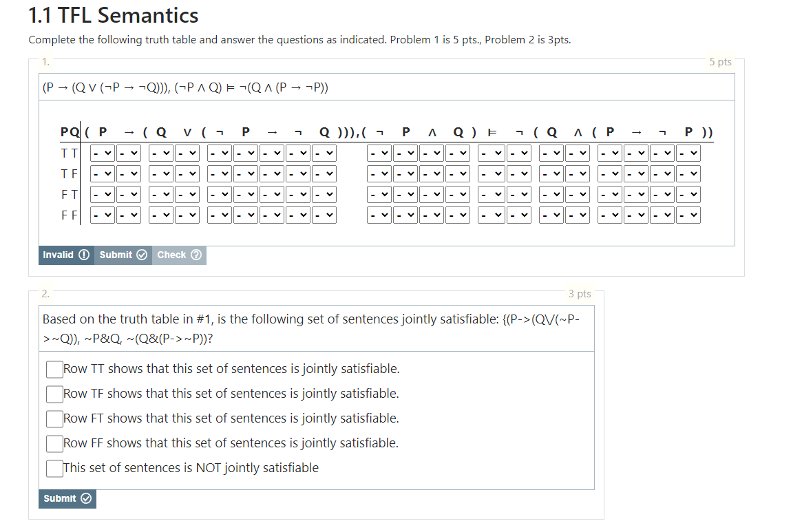Image resolution: width=802 pixels, height=532 pixels.
Task: Click the checkmark icon on problem 2's Submit button
Action: point(85,499)
